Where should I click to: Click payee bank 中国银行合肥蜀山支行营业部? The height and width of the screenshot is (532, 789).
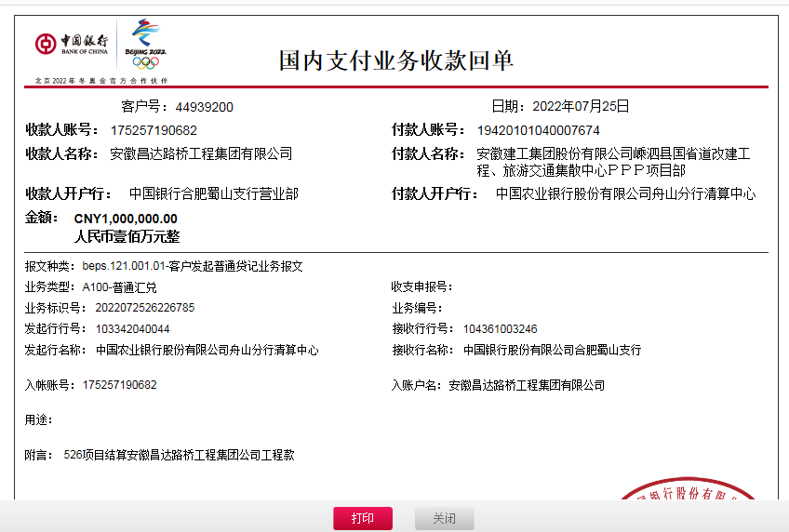[213, 194]
